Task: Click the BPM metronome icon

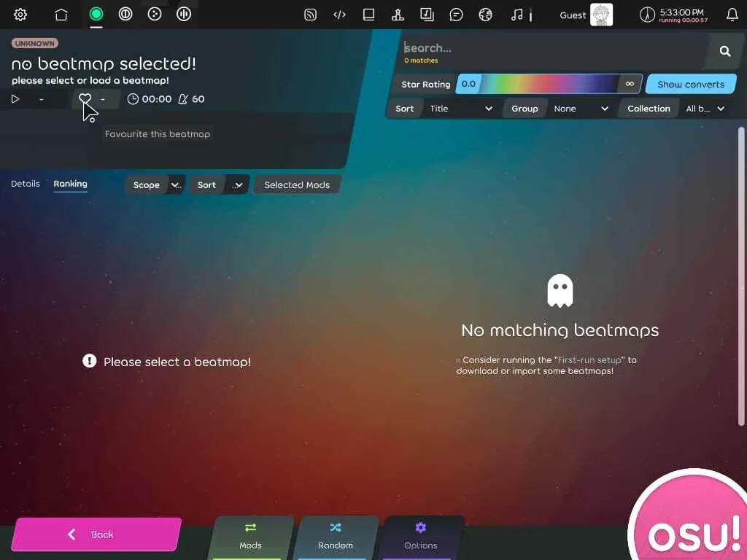Action: coord(183,99)
